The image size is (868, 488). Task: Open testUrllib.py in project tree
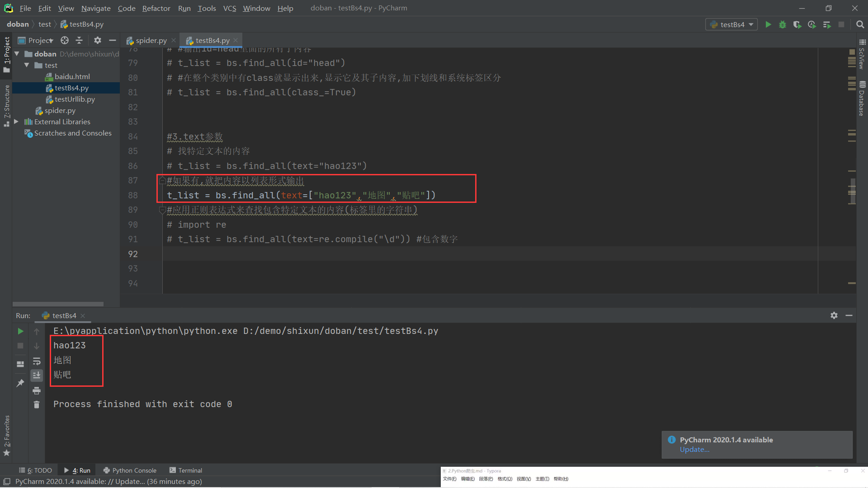coord(75,99)
